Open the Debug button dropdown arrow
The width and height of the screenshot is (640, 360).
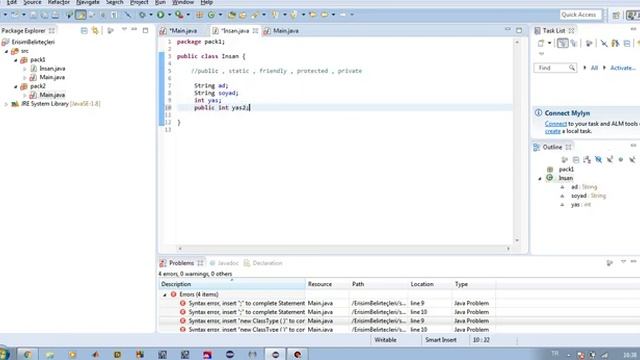coord(151,15)
